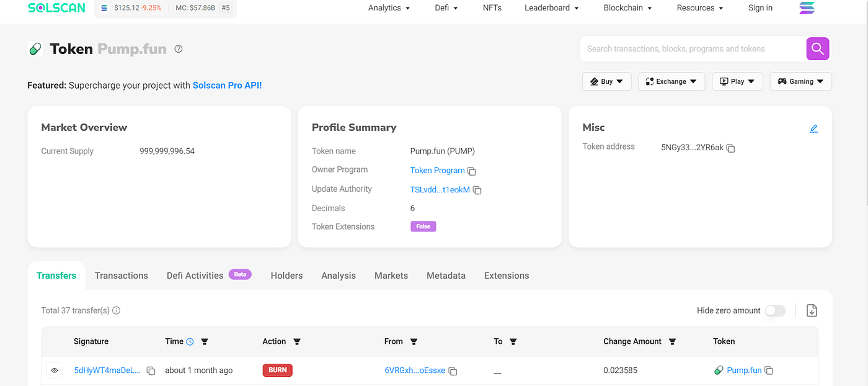Switch to the Defi Activities tab

point(195,276)
